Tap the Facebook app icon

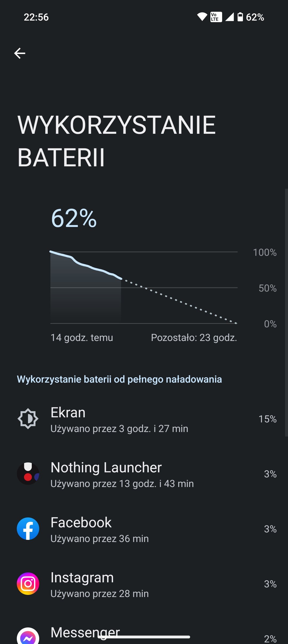[x=28, y=529]
